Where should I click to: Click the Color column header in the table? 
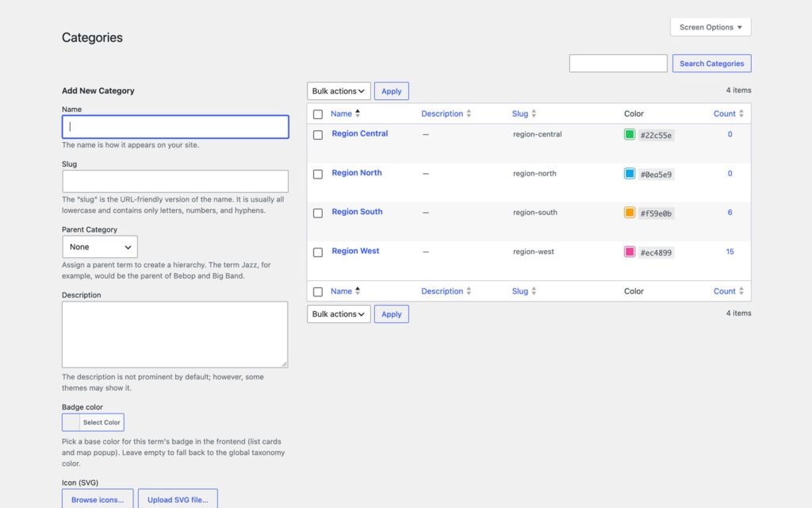coord(634,114)
